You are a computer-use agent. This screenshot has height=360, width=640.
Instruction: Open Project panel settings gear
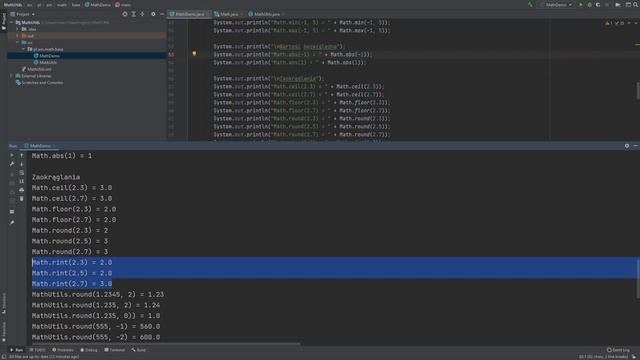coord(153,14)
